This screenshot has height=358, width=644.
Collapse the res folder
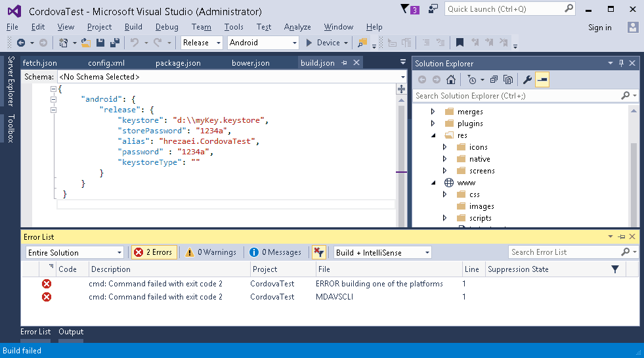433,135
